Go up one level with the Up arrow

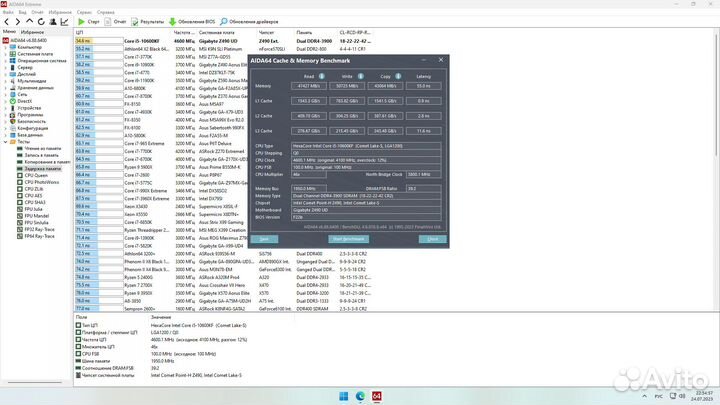29,22
